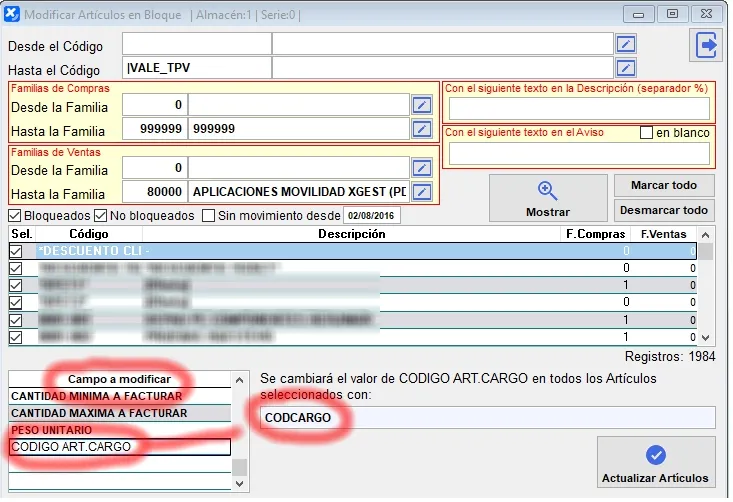Screen dimensions: 733x502
Task: Click Desmarcar todo button
Action: click(664, 210)
